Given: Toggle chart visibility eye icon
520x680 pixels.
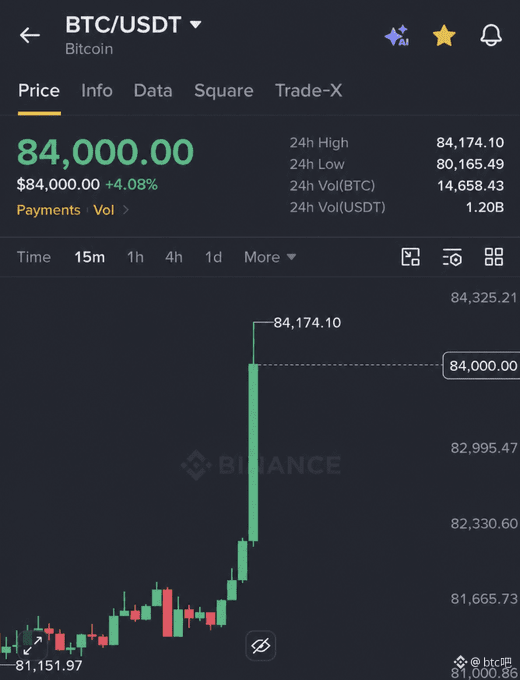Looking at the screenshot, I should 260,645.
